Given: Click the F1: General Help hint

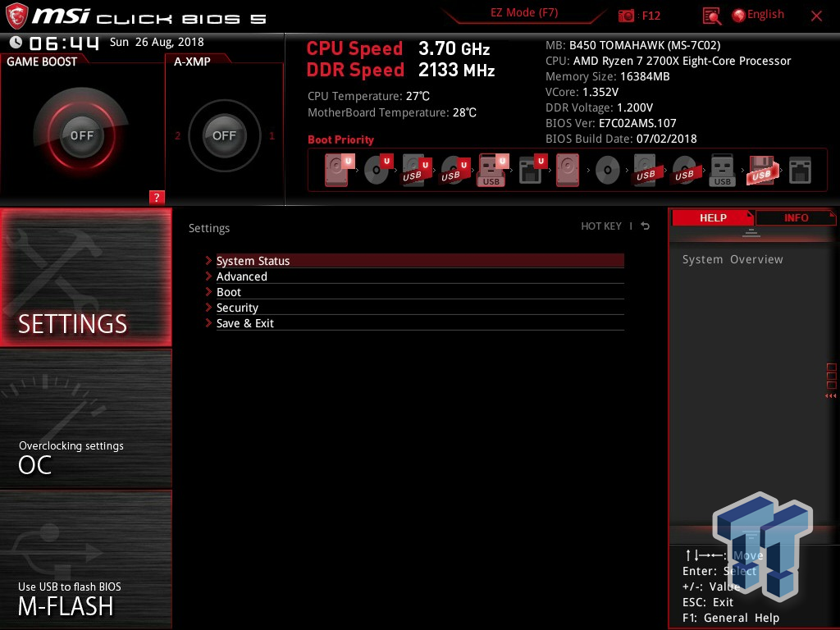Looking at the screenshot, I should [x=731, y=618].
